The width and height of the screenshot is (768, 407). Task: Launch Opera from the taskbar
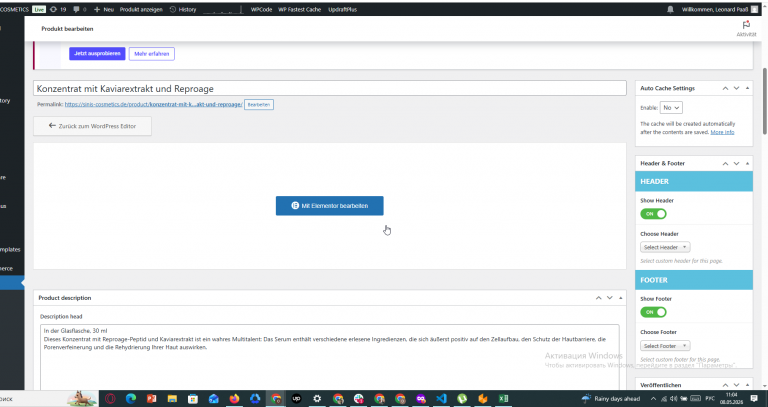[110, 399]
